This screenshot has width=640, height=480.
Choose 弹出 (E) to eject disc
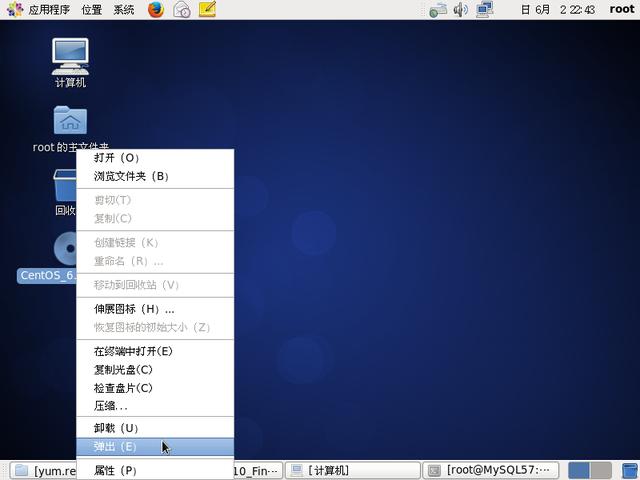tap(155, 447)
